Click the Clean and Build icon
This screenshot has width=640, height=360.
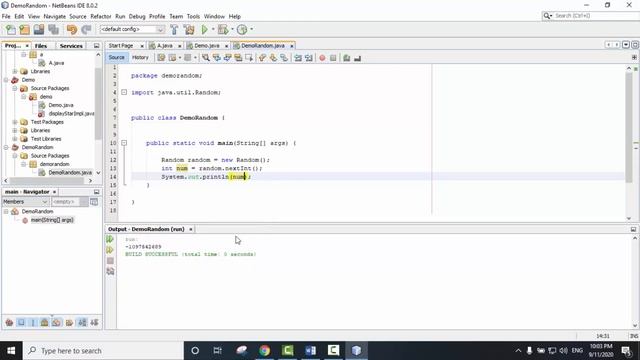coord(189,29)
